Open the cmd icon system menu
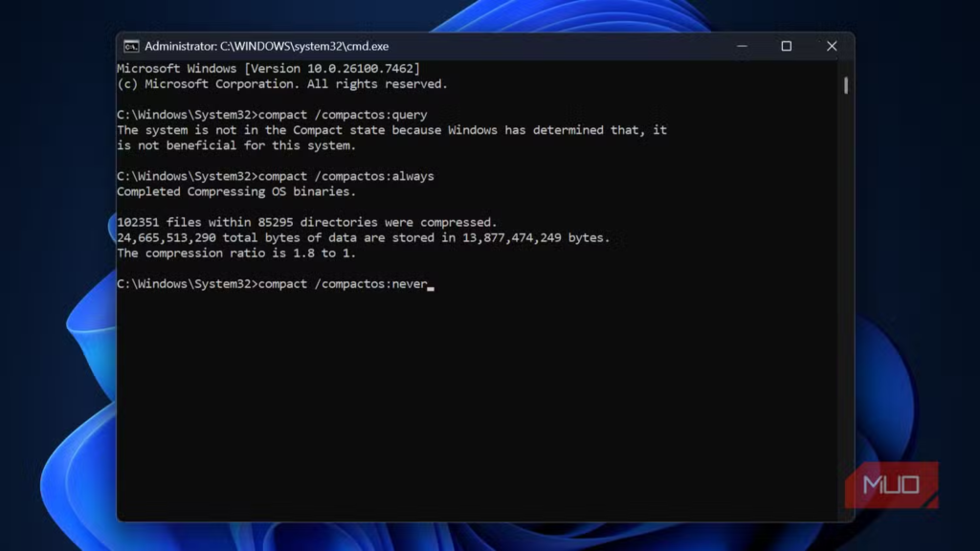The height and width of the screenshot is (551, 980). 131,46
